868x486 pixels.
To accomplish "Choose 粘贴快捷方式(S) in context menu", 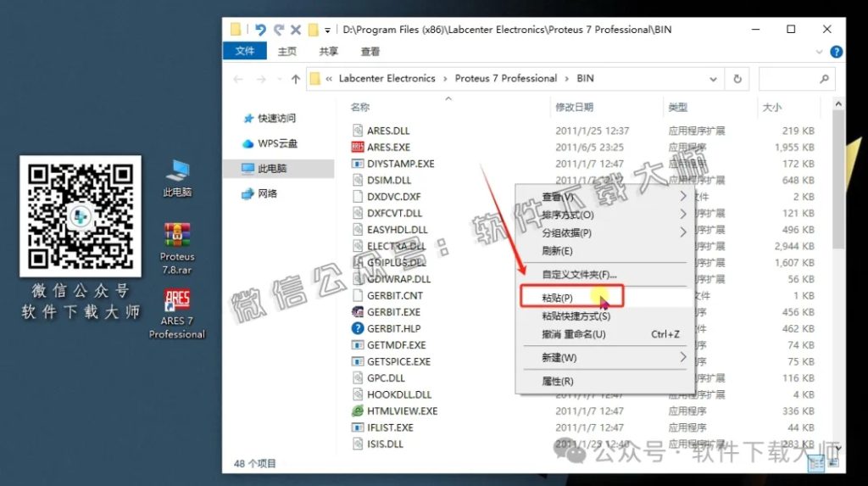I will tap(605, 316).
